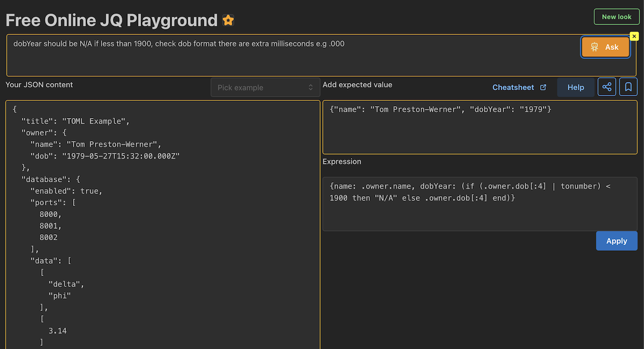Click the "dob" line in JSON content
Viewport: 644px width, 349px height.
click(105, 156)
